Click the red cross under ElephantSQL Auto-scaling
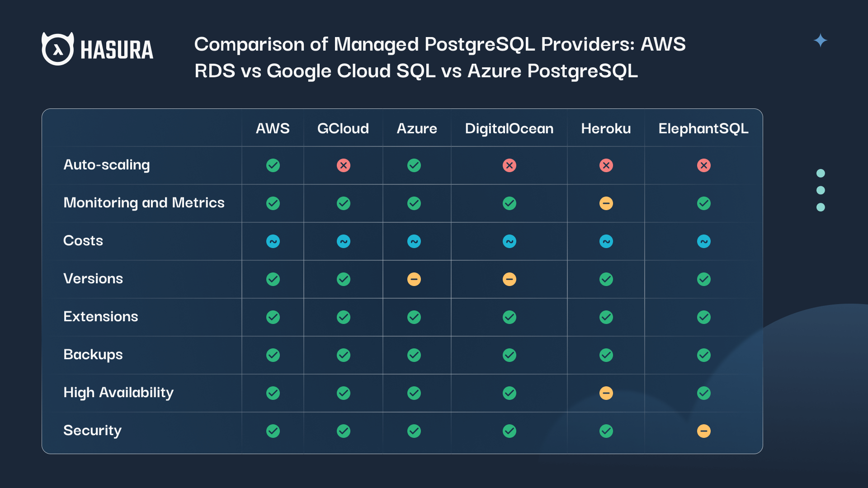 [703, 165]
